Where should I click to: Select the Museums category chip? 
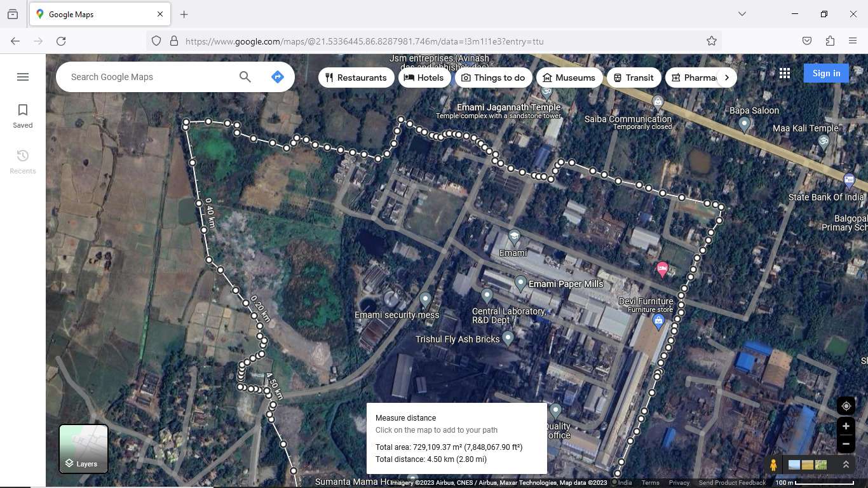click(x=569, y=78)
